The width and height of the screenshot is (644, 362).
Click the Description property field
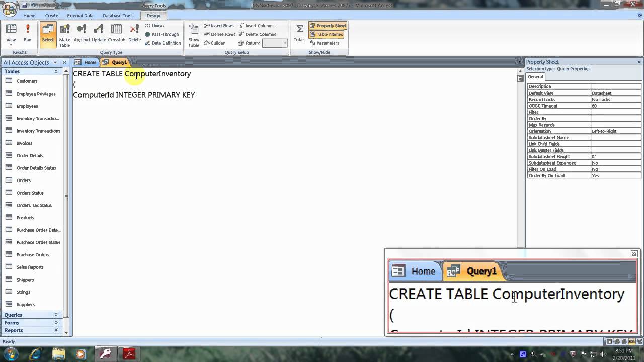(616, 86)
